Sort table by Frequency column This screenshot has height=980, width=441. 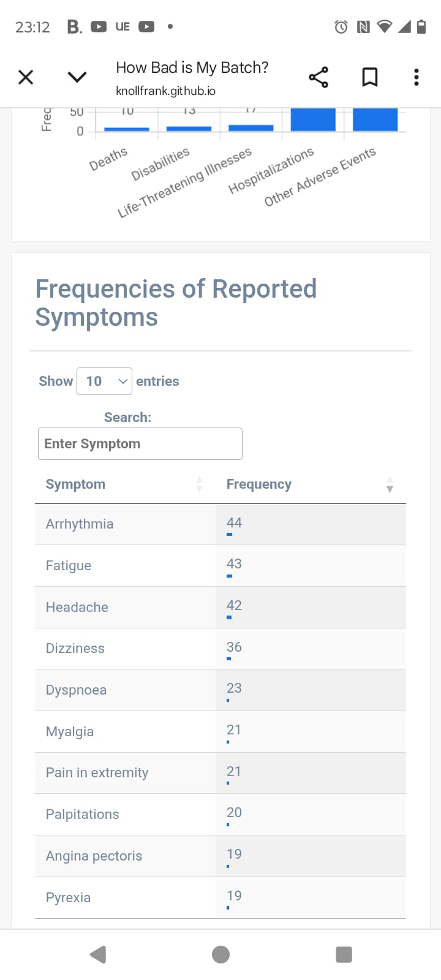tap(311, 484)
